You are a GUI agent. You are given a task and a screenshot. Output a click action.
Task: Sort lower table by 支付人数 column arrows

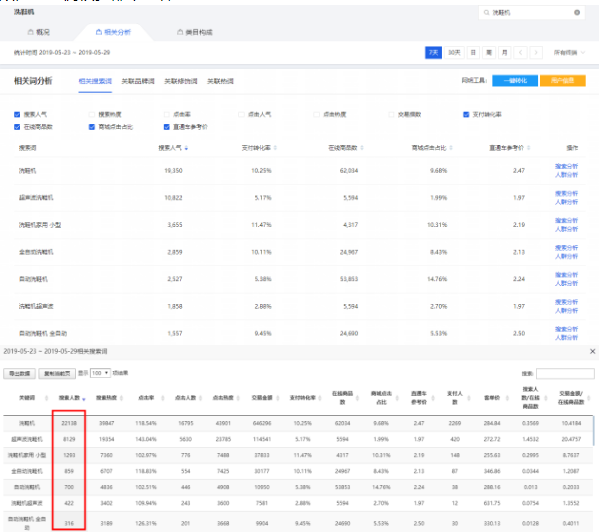pyautogui.click(x=469, y=398)
